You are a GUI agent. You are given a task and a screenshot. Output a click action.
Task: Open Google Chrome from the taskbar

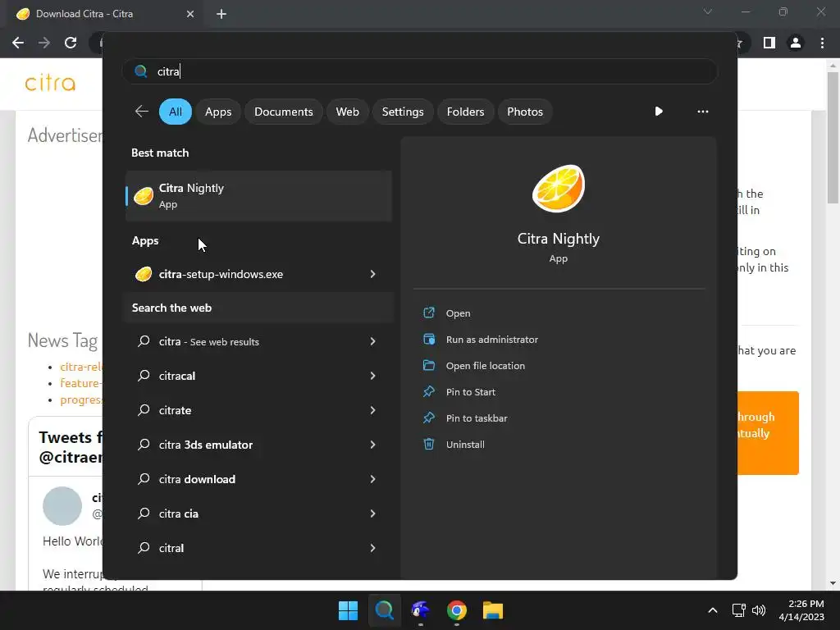456,610
